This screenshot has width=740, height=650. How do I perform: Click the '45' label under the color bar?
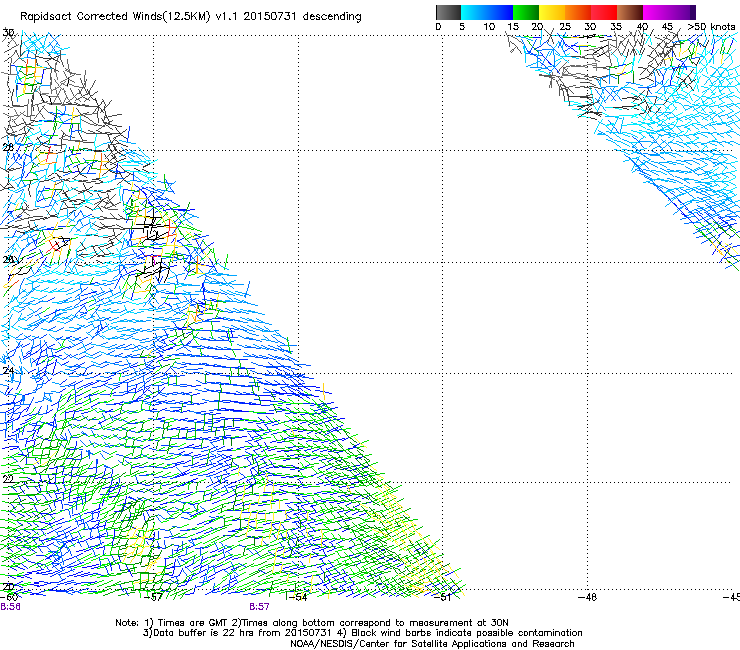pos(667,27)
